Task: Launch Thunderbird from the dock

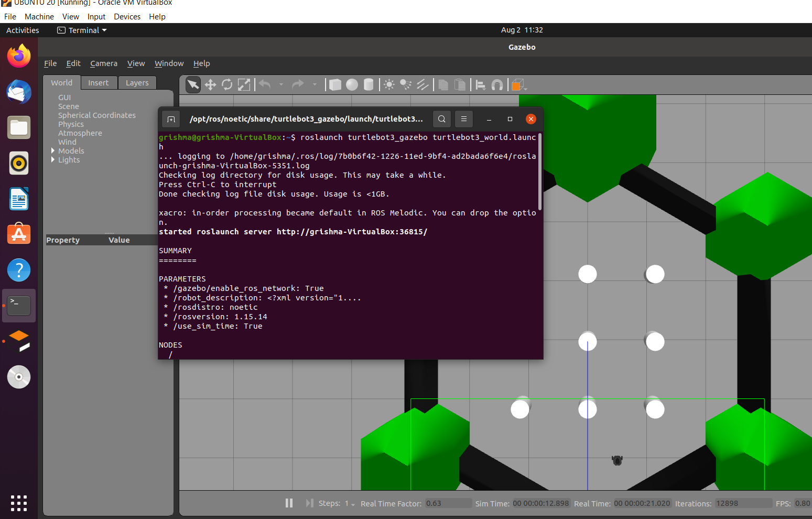Action: tap(19, 92)
